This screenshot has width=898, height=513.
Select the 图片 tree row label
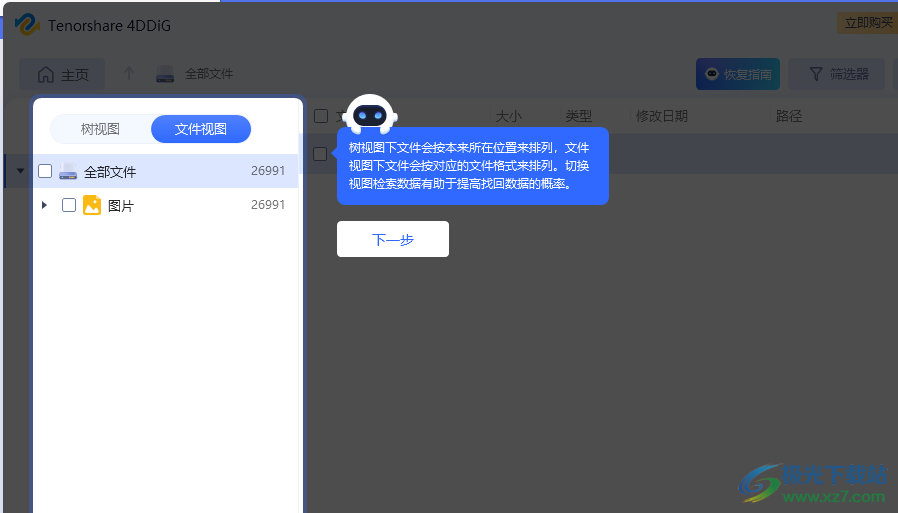[121, 206]
